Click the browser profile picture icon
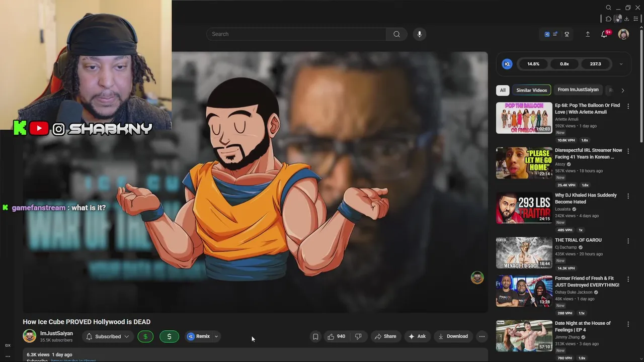Image resolution: width=644 pixels, height=362 pixels. [x=617, y=19]
